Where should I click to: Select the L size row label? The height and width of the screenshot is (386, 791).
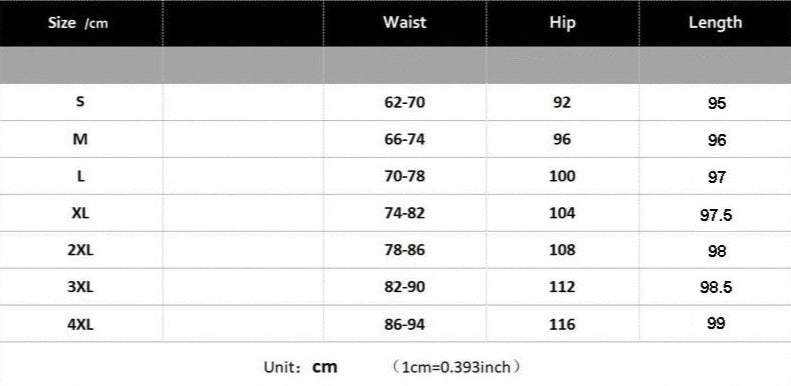[x=81, y=176]
